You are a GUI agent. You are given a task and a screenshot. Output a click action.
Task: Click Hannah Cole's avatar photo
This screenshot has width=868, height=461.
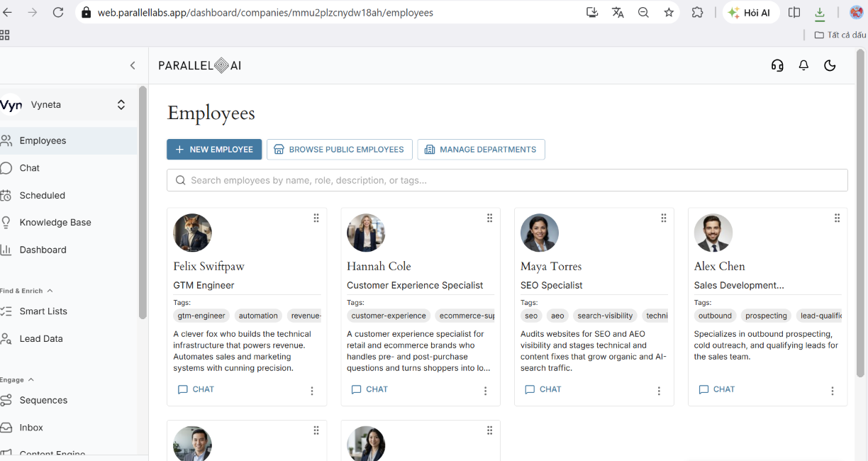[366, 233]
